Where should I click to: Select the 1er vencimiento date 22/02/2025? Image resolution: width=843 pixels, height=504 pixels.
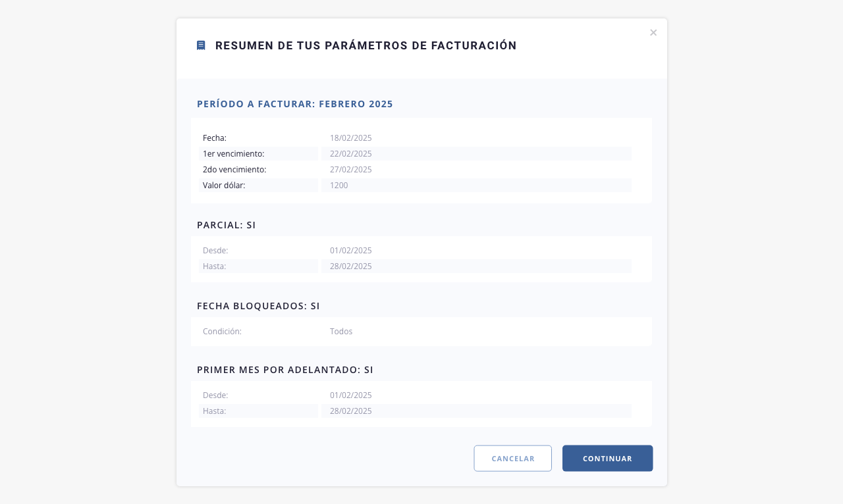[x=351, y=154]
